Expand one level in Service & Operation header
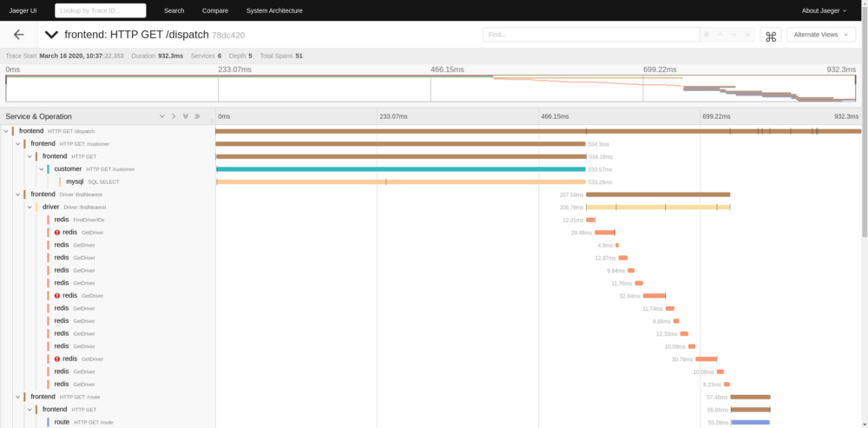The height and width of the screenshot is (428, 868). click(162, 116)
